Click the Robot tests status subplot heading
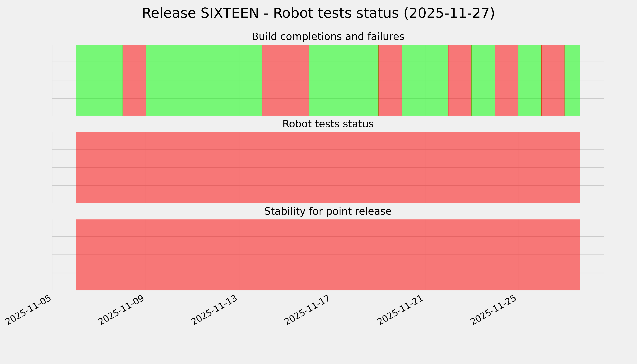 coord(328,124)
